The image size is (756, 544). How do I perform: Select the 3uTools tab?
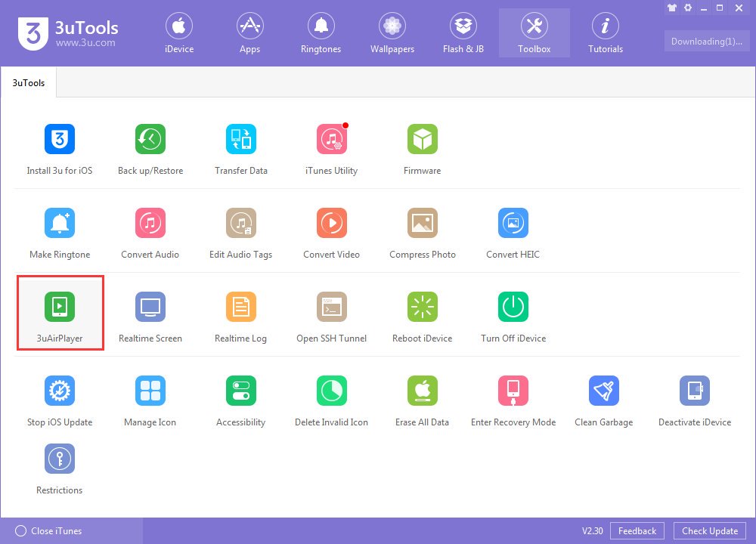click(x=29, y=82)
